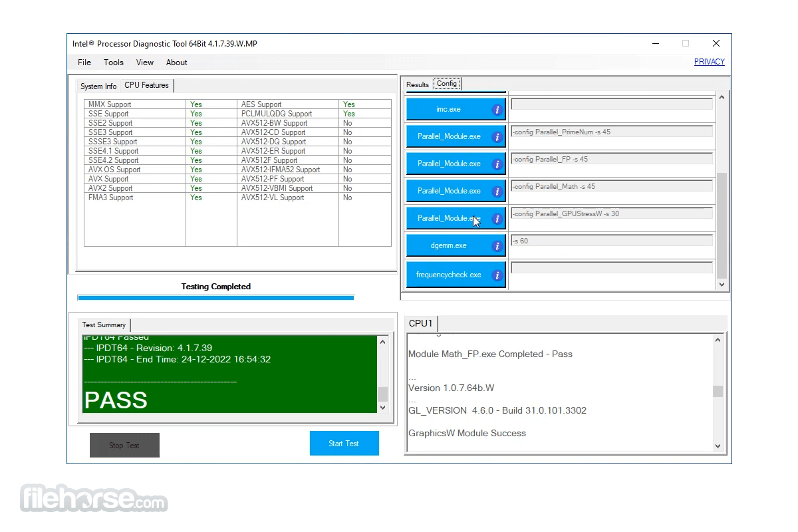The width and height of the screenshot is (798, 532).
Task: Select the Config tab
Action: 447,84
